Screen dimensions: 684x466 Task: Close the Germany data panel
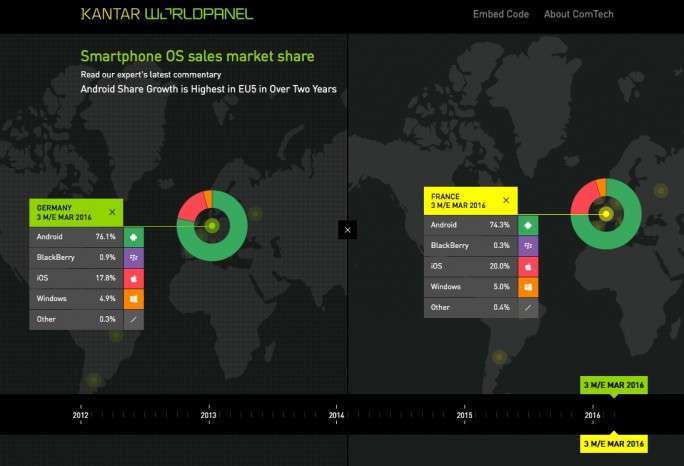click(112, 212)
